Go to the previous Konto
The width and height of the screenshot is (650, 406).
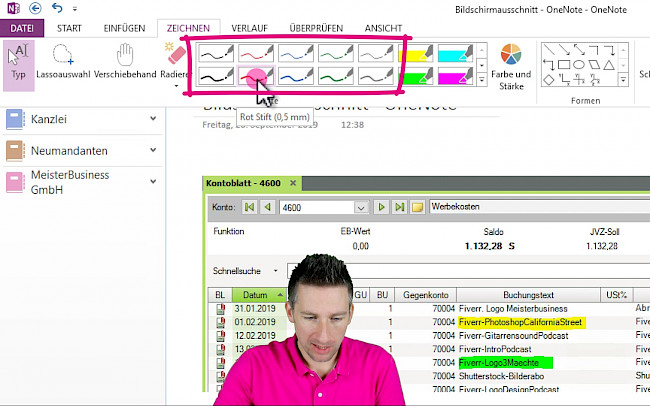click(x=267, y=207)
